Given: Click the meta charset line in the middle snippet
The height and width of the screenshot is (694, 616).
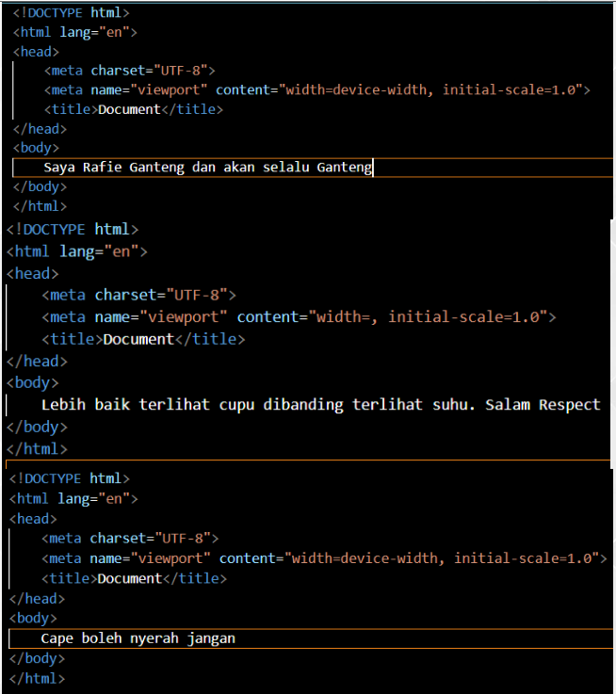Looking at the screenshot, I should click(x=138, y=295).
